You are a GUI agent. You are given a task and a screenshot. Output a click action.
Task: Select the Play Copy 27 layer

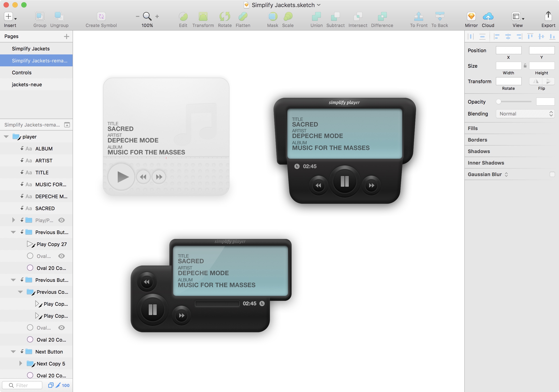click(x=37, y=244)
